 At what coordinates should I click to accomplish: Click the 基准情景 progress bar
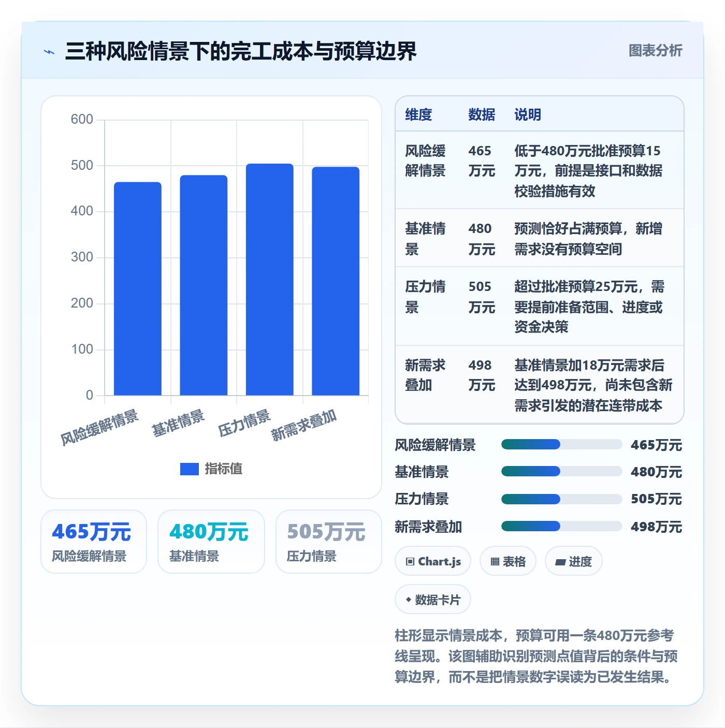pos(561,471)
